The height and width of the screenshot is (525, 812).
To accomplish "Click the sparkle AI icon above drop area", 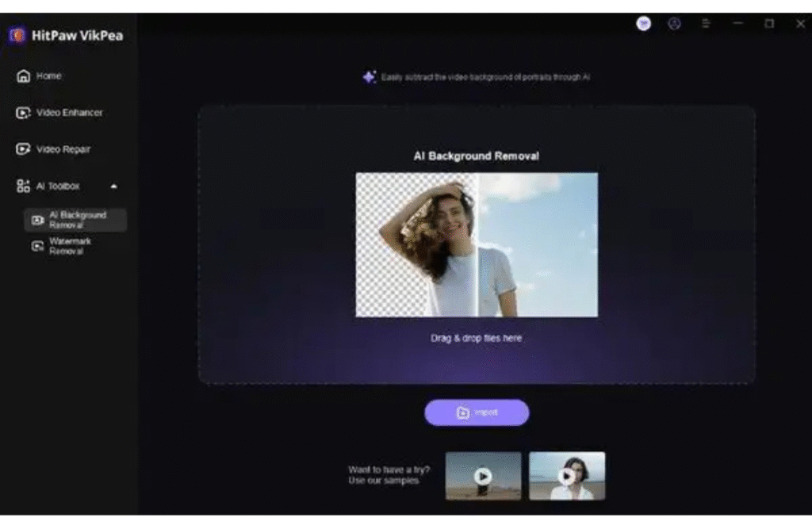I will [369, 77].
